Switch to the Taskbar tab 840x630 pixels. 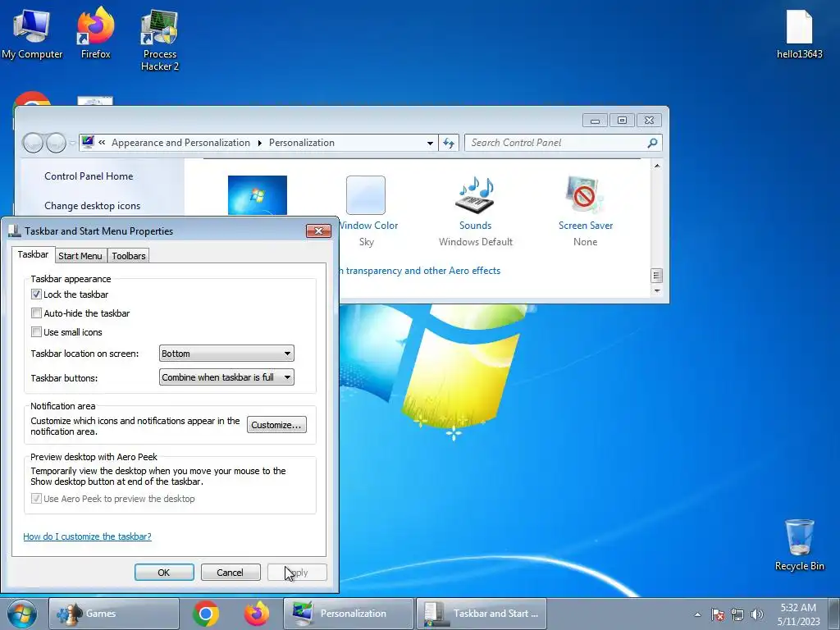coord(33,254)
